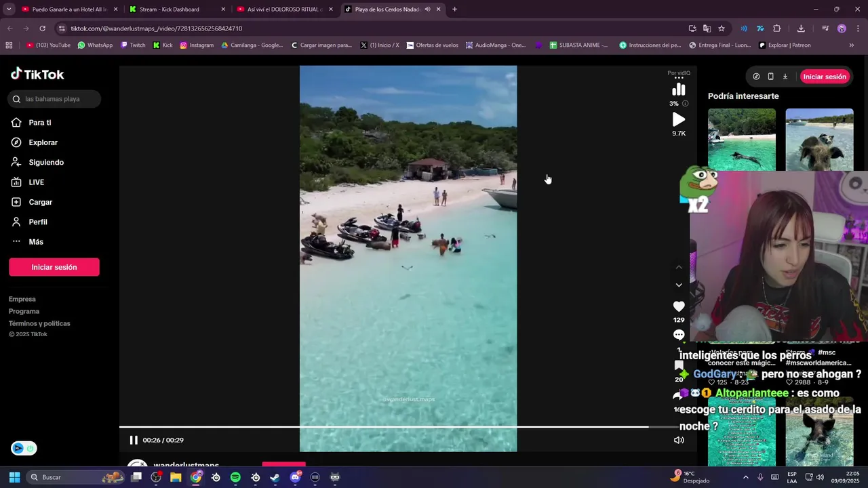Screen dimensions: 868x488
Task: Open the Chrome profile avatar
Action: (842, 28)
